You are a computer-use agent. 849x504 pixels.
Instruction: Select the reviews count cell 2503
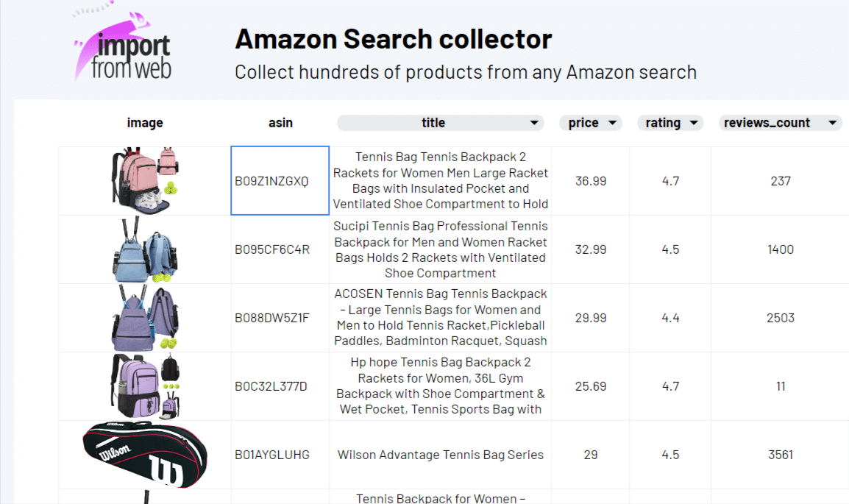click(x=781, y=318)
